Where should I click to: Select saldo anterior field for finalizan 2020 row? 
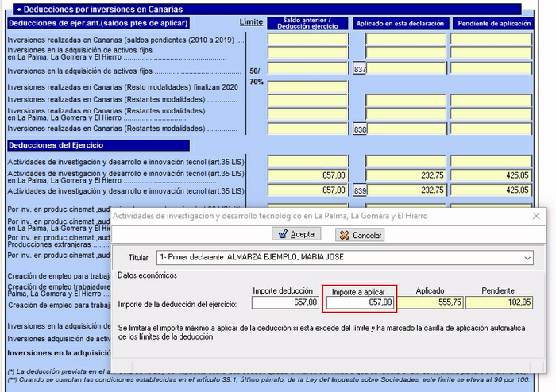pyautogui.click(x=308, y=86)
